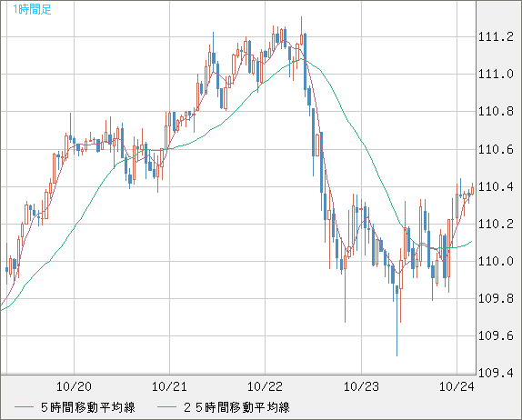Select the 111.2 price axis label
Image resolution: width=522 pixels, height=420 pixels.
(496, 37)
